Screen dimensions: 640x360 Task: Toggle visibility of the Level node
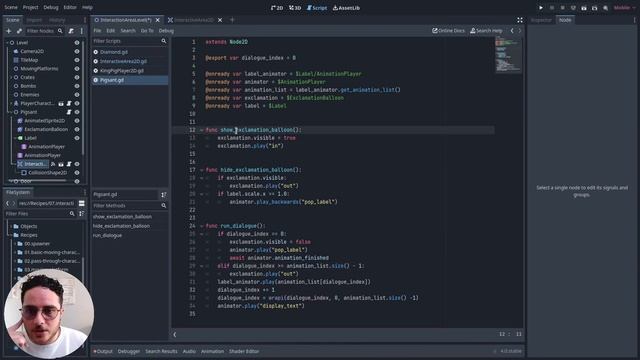point(77,42)
